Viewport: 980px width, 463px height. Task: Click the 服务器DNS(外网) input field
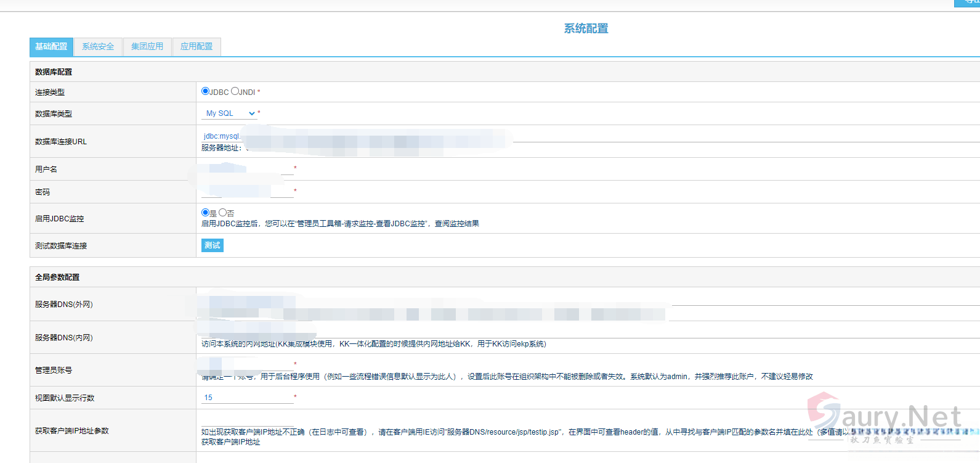coord(590,300)
